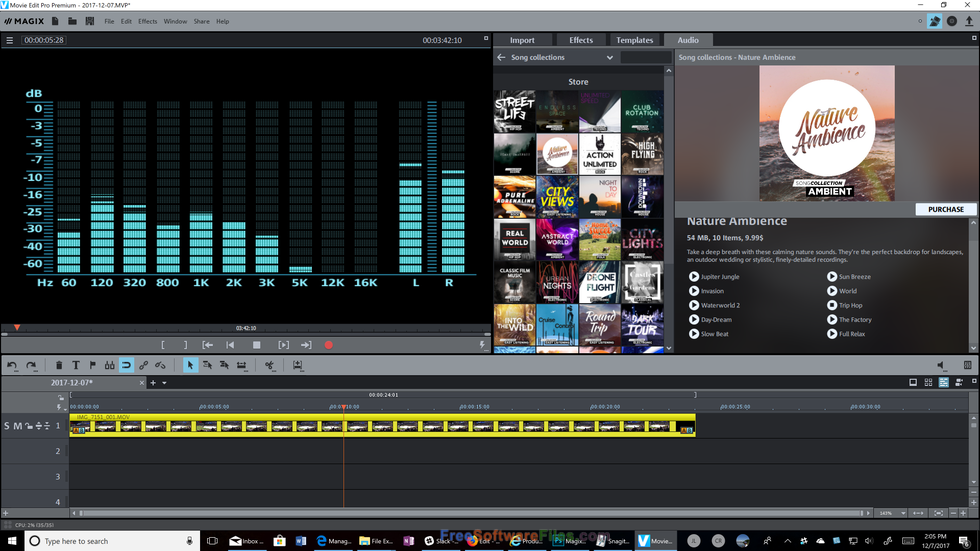Click the ungroup broken link icon
This screenshot has width=980, height=551.
pyautogui.click(x=160, y=365)
